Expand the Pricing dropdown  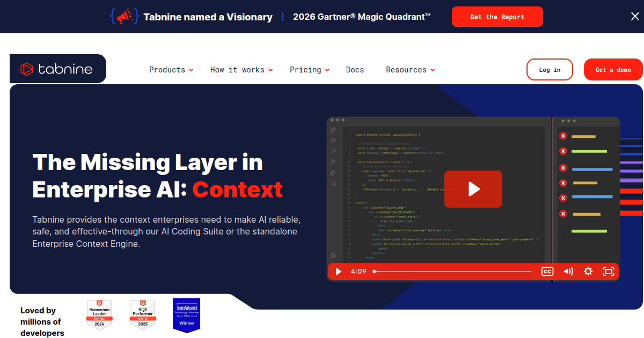coord(310,70)
